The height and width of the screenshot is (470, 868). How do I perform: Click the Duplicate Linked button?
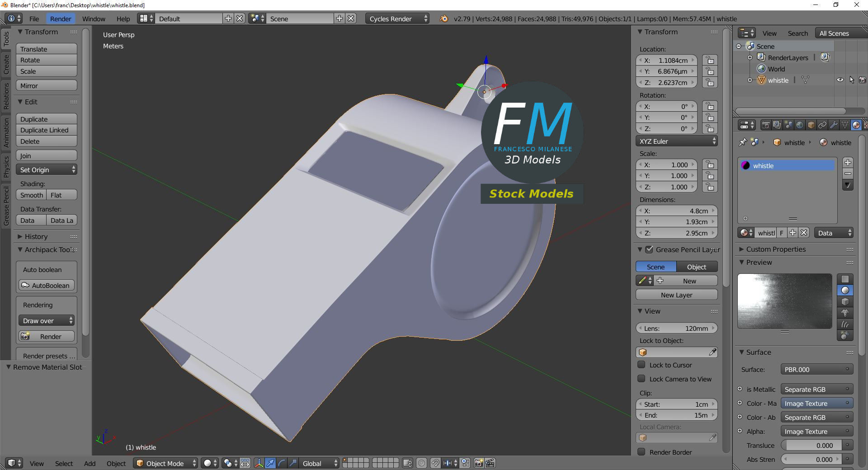[x=47, y=130]
